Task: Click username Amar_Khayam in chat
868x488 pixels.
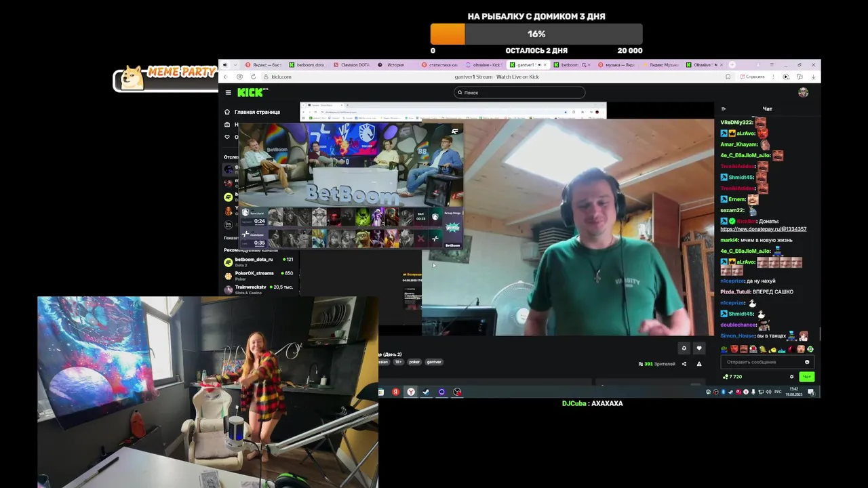Action: (739, 144)
